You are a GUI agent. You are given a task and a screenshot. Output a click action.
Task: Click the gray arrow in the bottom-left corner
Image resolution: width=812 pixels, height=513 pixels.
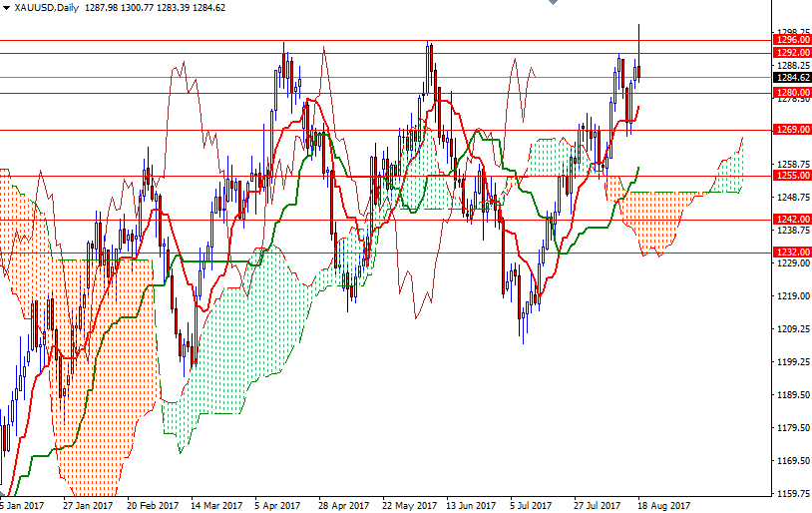pos(2,494)
